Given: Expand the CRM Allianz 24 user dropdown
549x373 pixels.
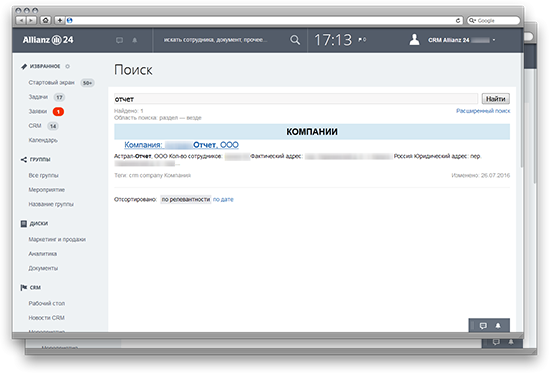Looking at the screenshot, I should point(494,40).
